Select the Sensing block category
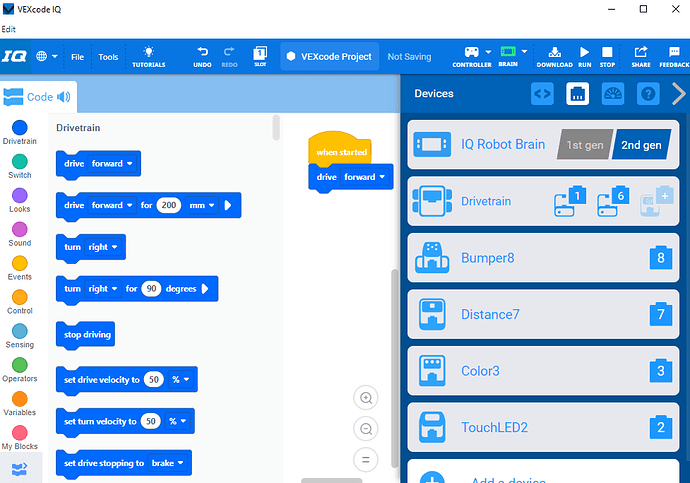690x483 pixels. tap(20, 336)
